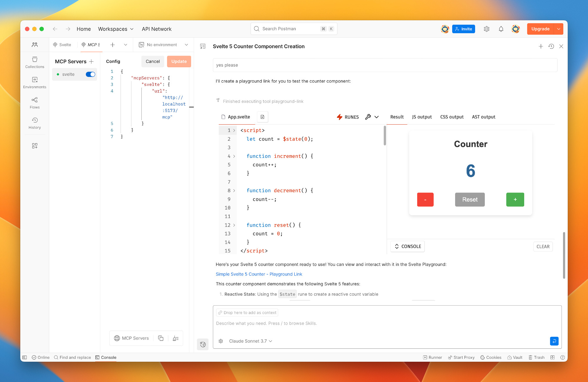
Task: Open the Simple Svelte 5 Counter Playground Link
Action: pos(259,274)
